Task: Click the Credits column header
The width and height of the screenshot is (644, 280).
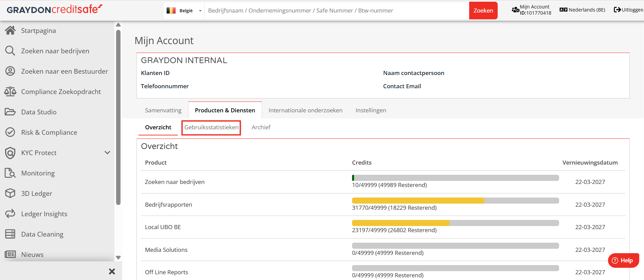Action: pyautogui.click(x=362, y=163)
